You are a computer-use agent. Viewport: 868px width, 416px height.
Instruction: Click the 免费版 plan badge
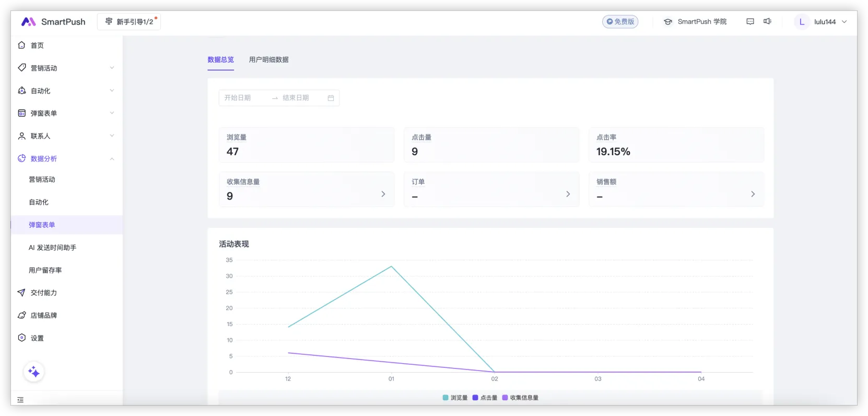coord(620,22)
